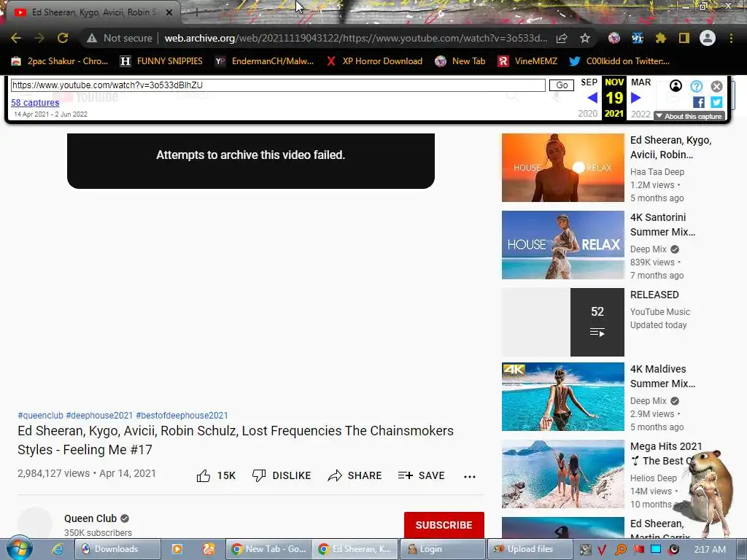Click the Wayback Machine URL field
747x560 pixels.
pos(278,85)
